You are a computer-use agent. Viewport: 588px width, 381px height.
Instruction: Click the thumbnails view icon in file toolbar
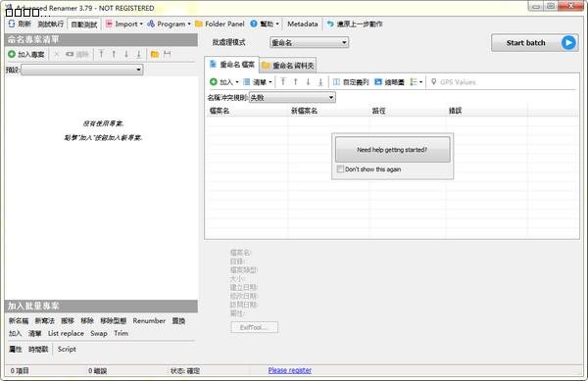click(378, 82)
